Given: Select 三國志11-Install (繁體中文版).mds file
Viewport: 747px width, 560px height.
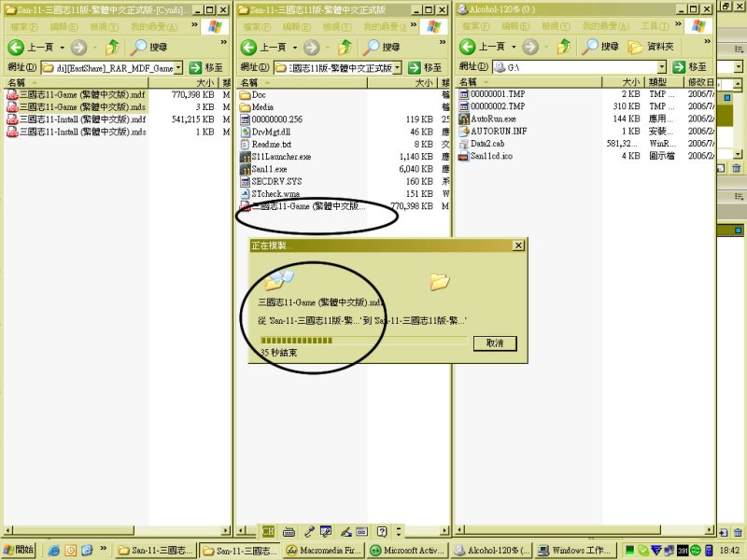Looking at the screenshot, I should [x=77, y=132].
